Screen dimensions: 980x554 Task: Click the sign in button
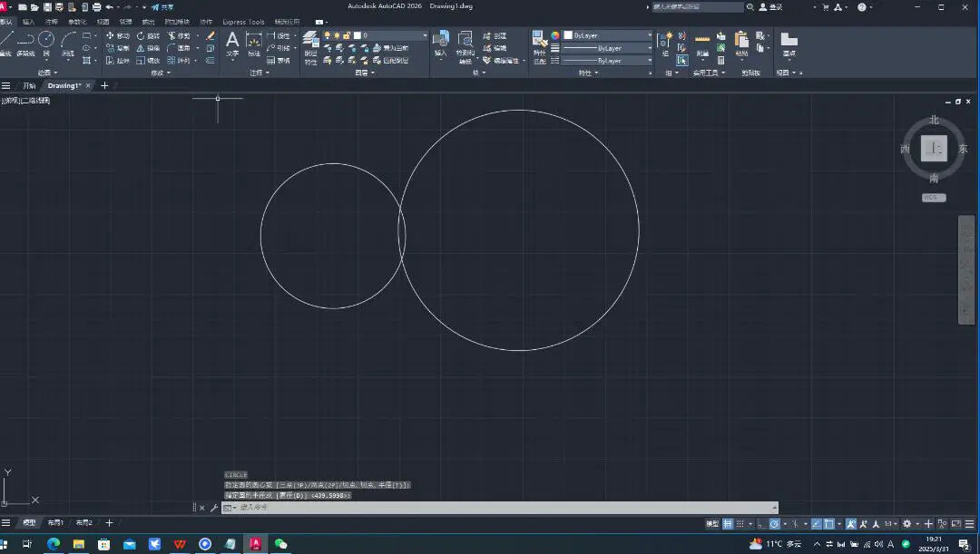[x=770, y=7]
